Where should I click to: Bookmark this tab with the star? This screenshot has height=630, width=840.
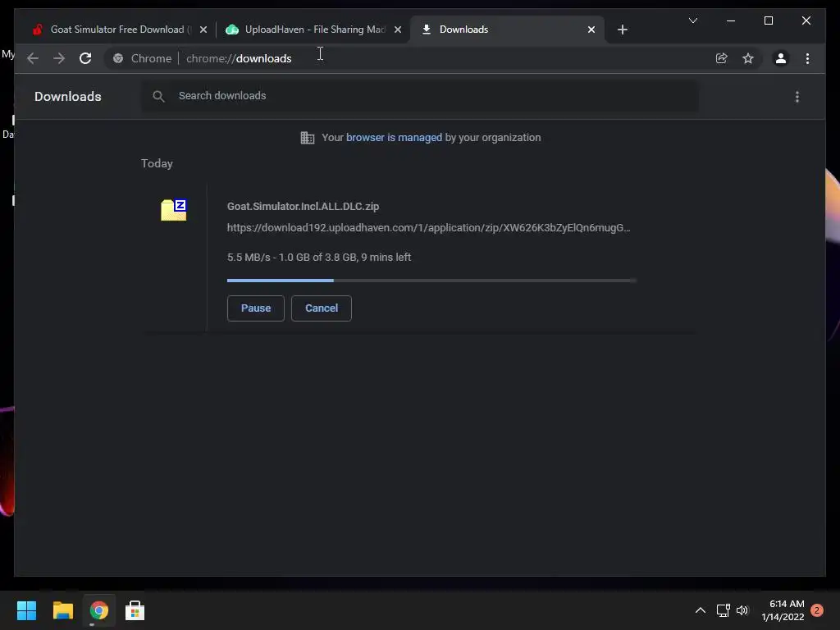(748, 58)
